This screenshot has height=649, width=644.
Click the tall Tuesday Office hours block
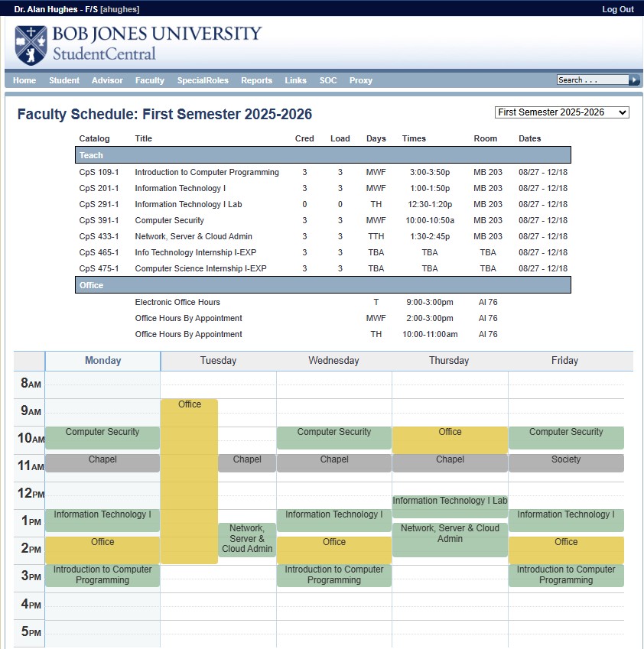pos(189,482)
